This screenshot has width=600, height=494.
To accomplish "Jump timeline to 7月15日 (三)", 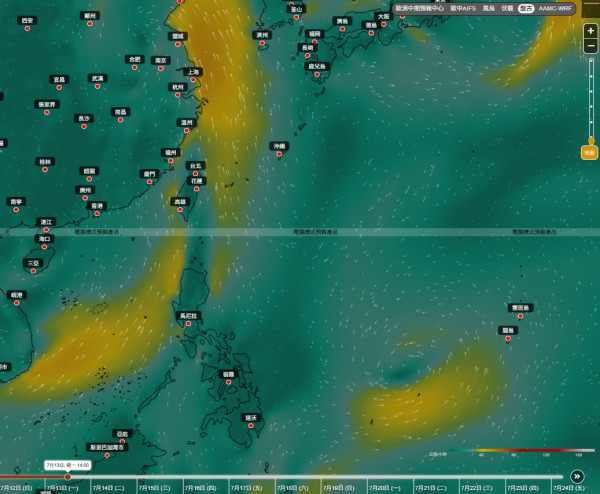I will pyautogui.click(x=154, y=488).
